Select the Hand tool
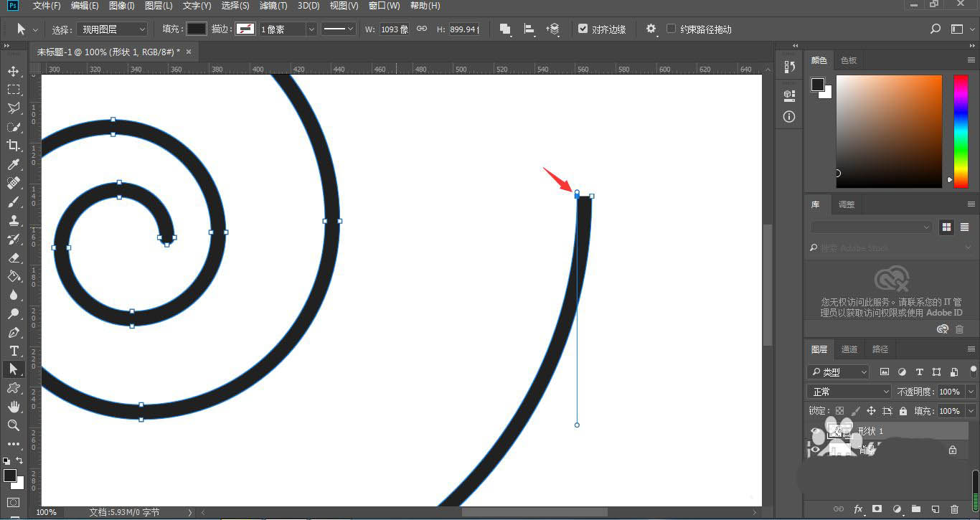This screenshot has height=520, width=980. [13, 407]
